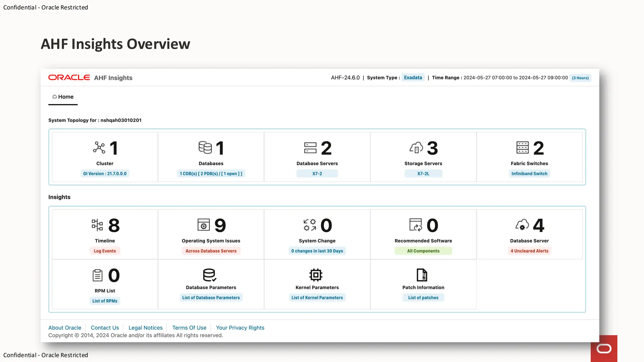Click the Time Range date text

click(516, 78)
